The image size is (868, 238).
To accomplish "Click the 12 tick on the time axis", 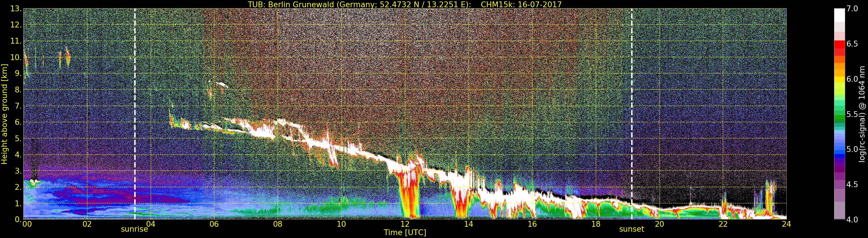I will (x=405, y=224).
